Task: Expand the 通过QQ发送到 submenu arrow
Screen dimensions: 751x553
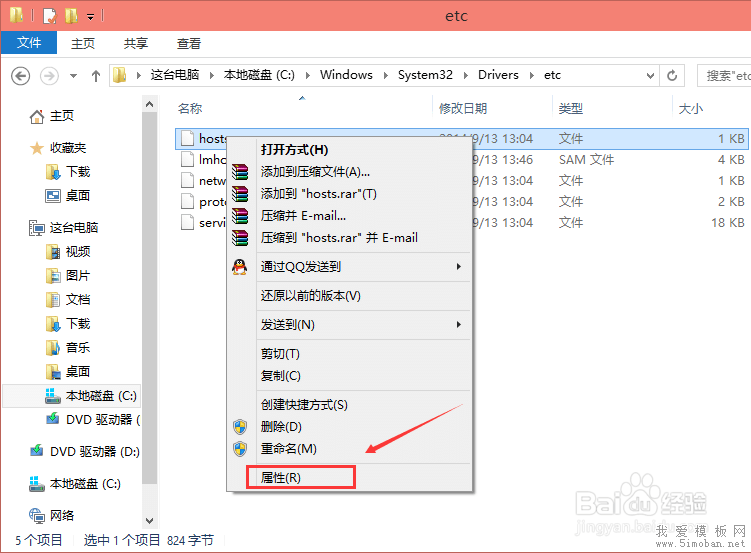Action: pyautogui.click(x=459, y=267)
